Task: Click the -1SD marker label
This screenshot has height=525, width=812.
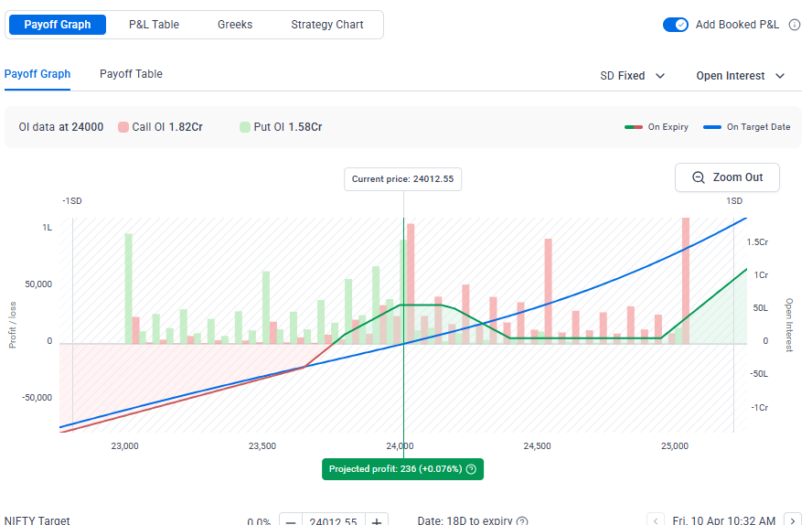Action: pyautogui.click(x=72, y=201)
